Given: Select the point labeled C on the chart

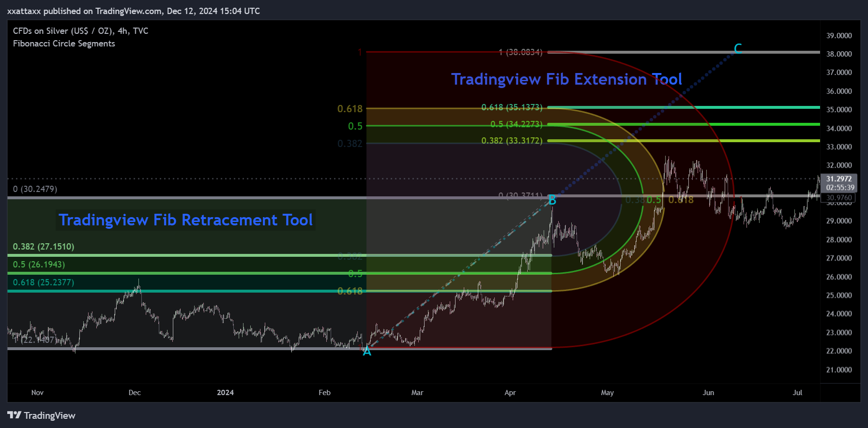Looking at the screenshot, I should click(738, 49).
